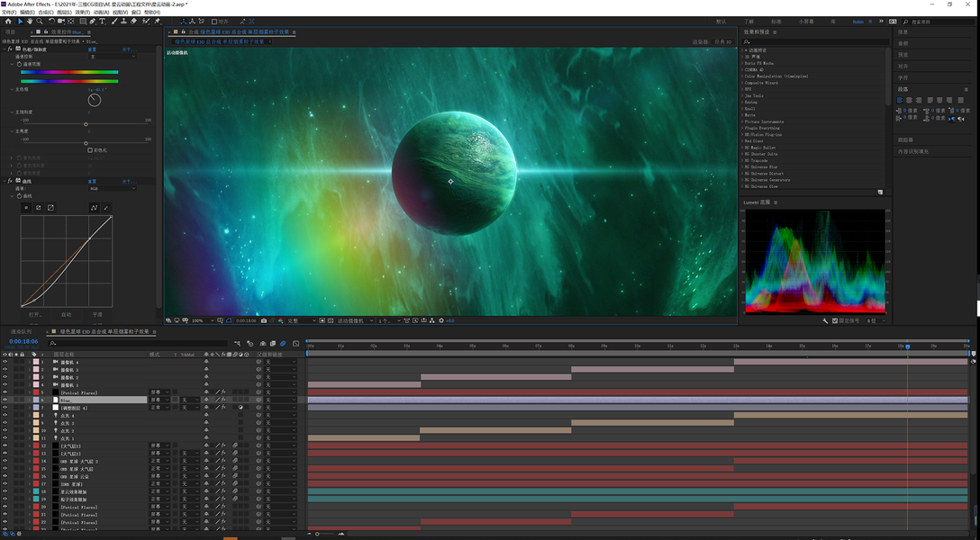
Task: Click the snapshot camera icon in viewer
Action: pyautogui.click(x=264, y=321)
